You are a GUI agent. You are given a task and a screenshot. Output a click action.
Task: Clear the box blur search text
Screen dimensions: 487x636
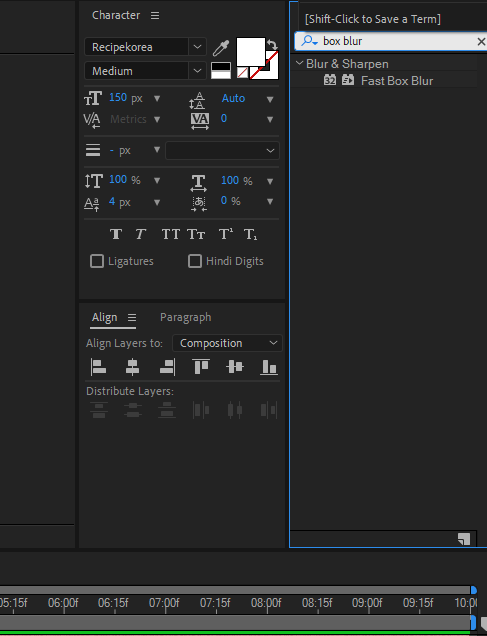click(x=481, y=41)
